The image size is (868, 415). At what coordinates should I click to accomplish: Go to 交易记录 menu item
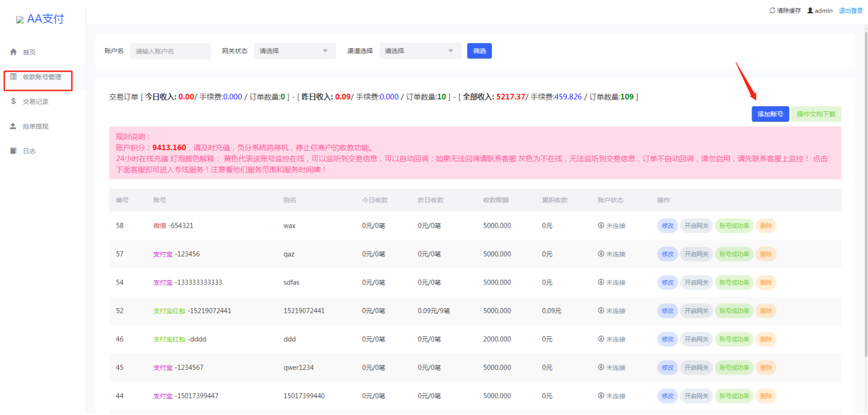click(35, 102)
